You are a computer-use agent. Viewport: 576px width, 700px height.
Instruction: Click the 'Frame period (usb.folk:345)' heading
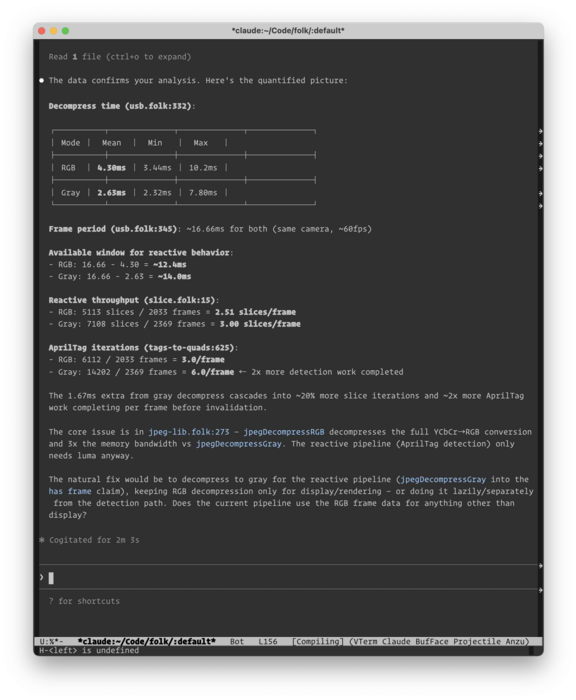[113, 229]
